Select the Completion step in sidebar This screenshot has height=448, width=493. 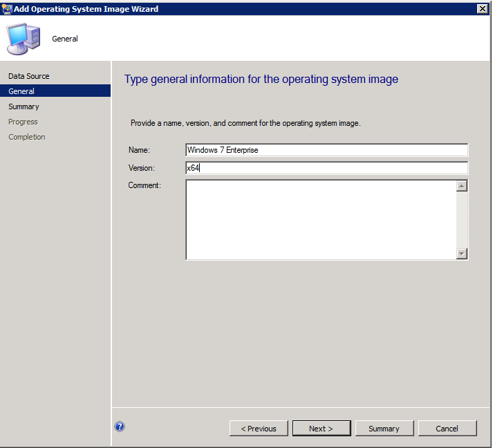[x=27, y=137]
